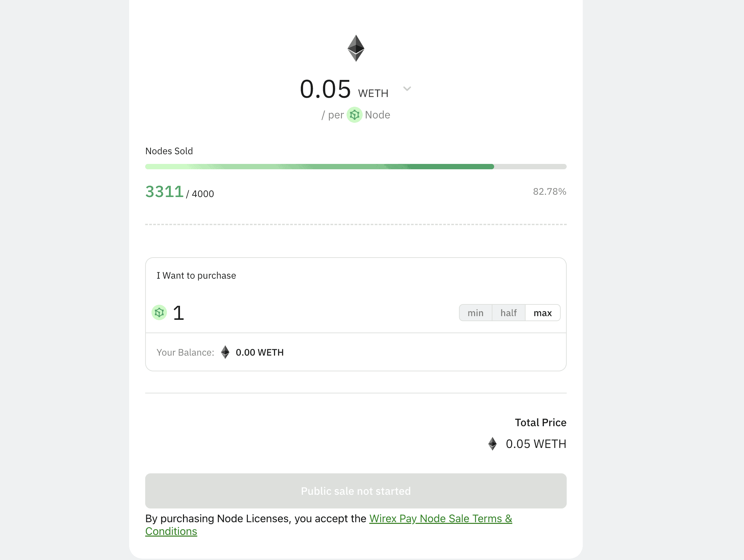Image resolution: width=744 pixels, height=560 pixels.
Task: Click the 'Conditions' link text on second line
Action: pos(171,531)
